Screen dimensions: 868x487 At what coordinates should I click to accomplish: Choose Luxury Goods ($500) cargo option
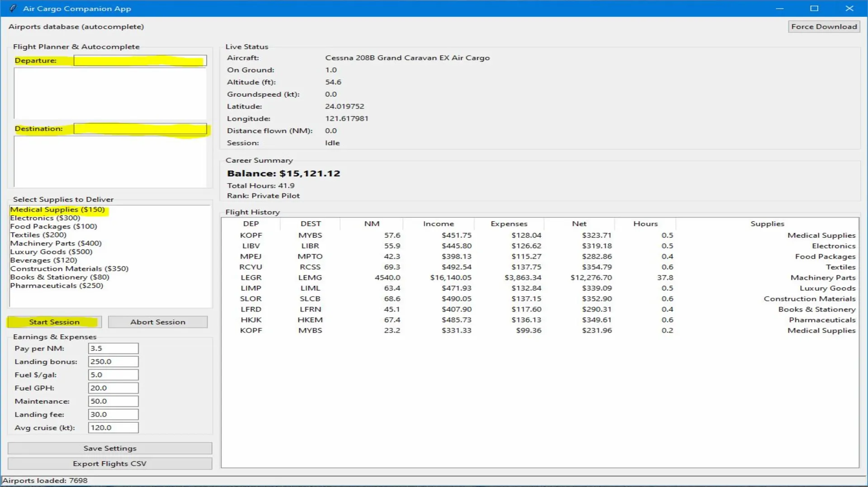[x=51, y=252]
